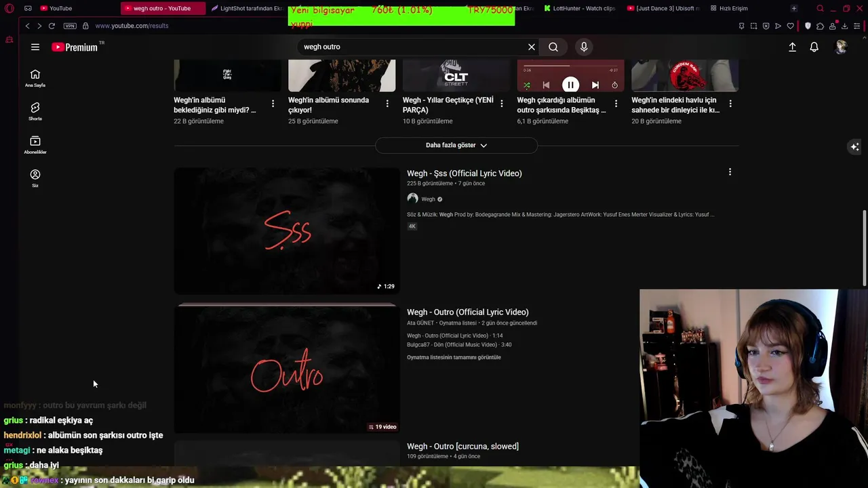
Task: Open a new browser tab with plus
Action: pyautogui.click(x=793, y=8)
